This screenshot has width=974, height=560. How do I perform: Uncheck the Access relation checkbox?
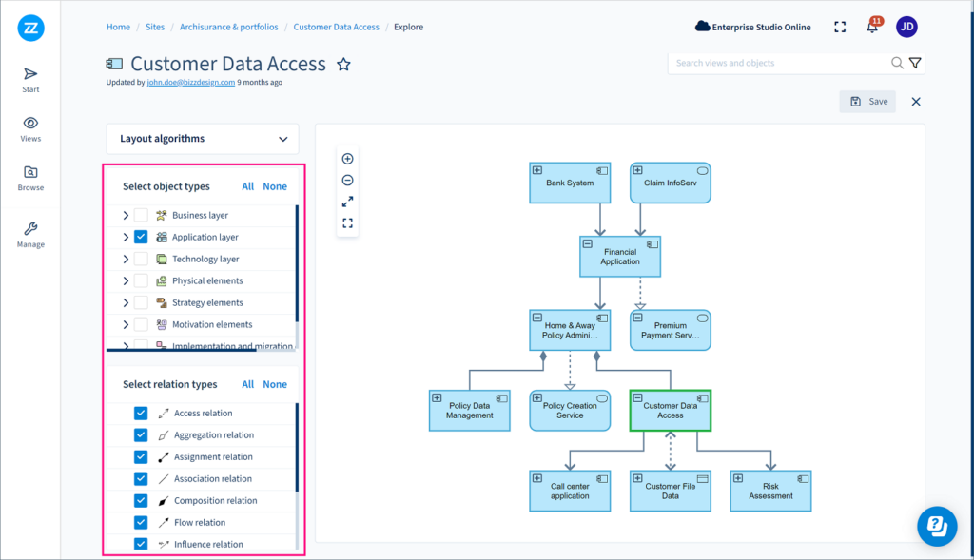tap(141, 414)
